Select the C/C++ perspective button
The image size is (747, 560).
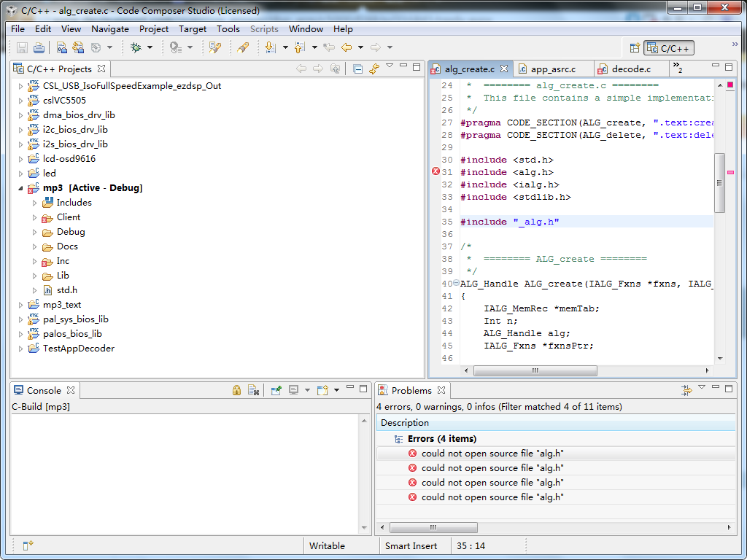(x=669, y=48)
